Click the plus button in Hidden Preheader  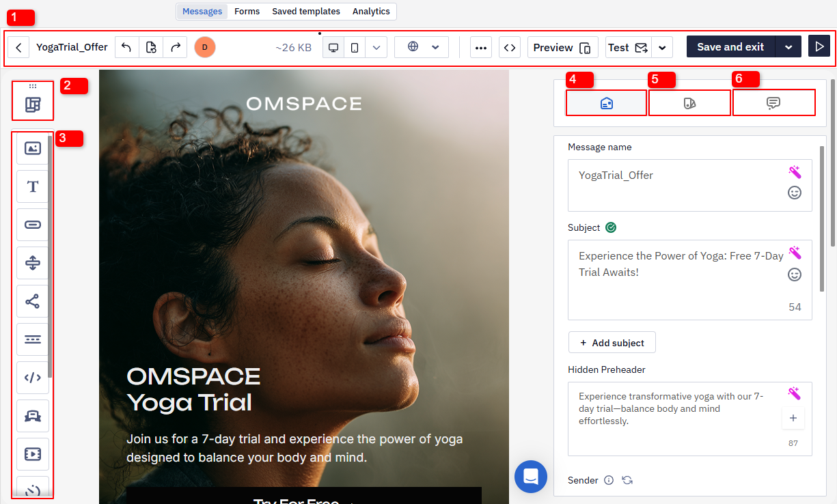tap(793, 418)
